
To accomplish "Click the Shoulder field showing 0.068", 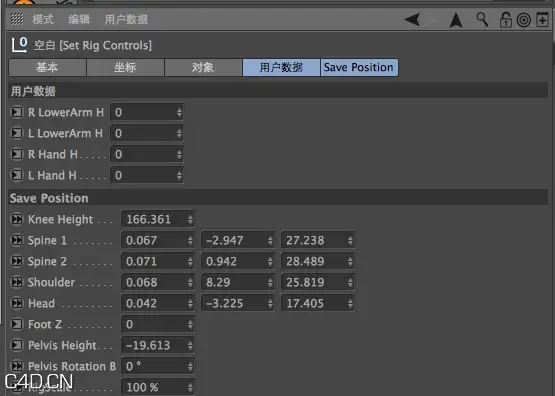I will pyautogui.click(x=158, y=282).
